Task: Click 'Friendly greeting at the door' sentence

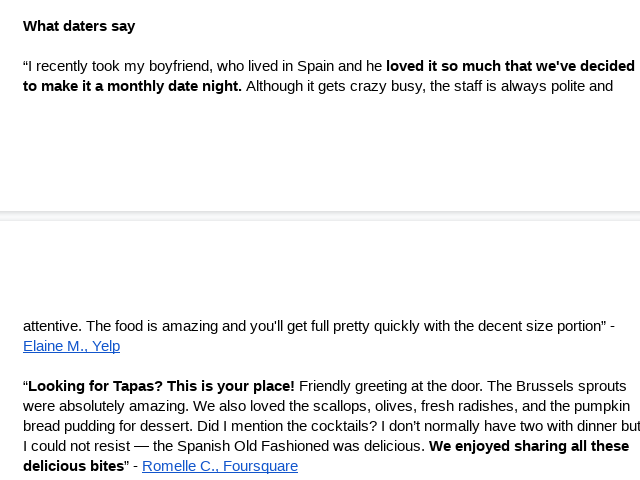Action: [x=389, y=386]
